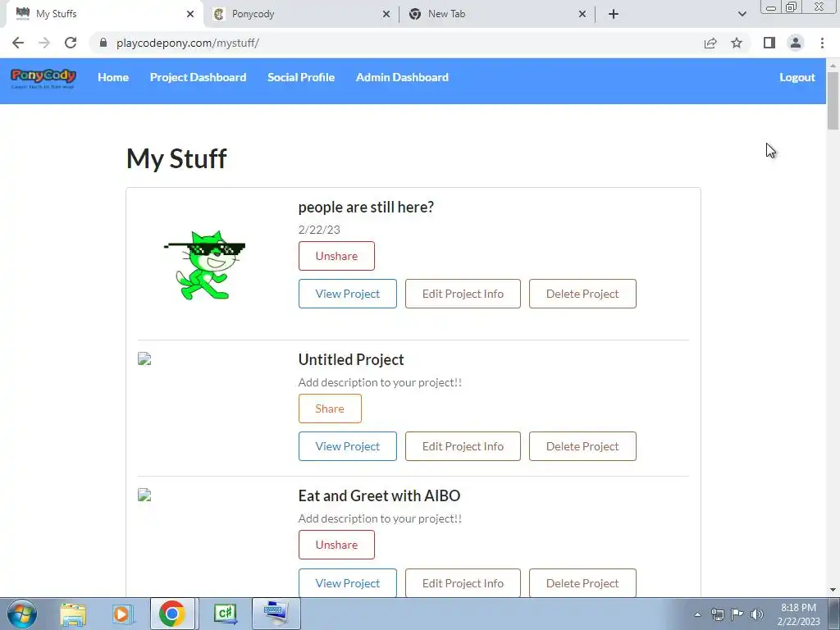Click the lock icon in the address bar
This screenshot has width=840, height=630.
[x=103, y=43]
